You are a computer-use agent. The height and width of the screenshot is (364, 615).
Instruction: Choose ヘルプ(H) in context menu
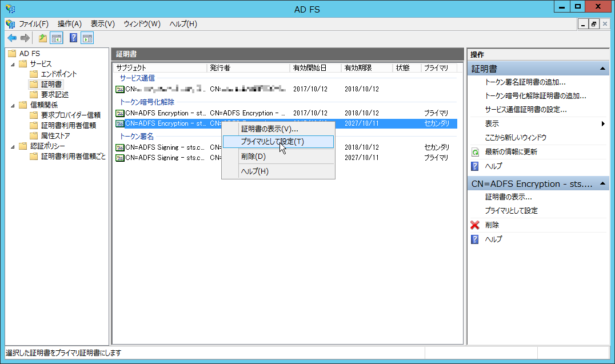pyautogui.click(x=278, y=171)
